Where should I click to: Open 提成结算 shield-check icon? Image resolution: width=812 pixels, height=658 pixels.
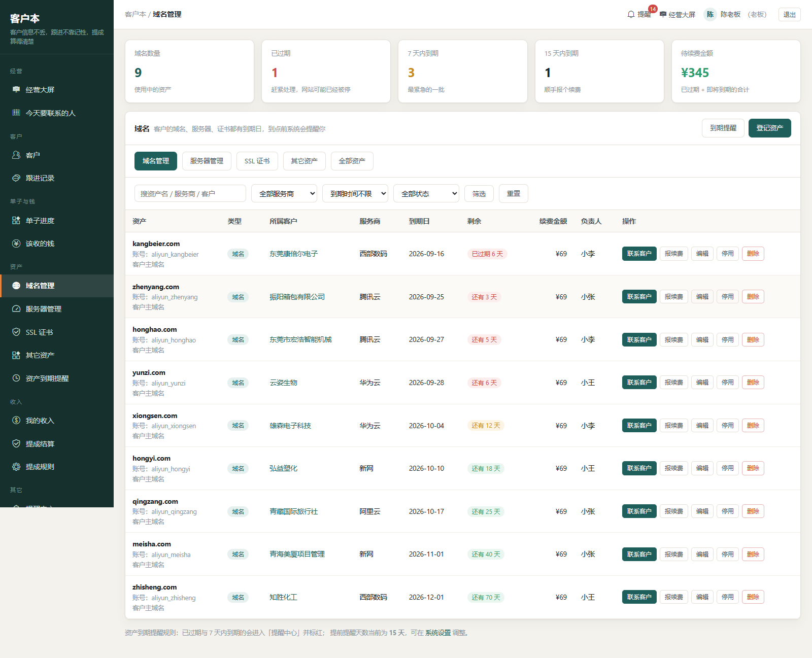(x=16, y=444)
